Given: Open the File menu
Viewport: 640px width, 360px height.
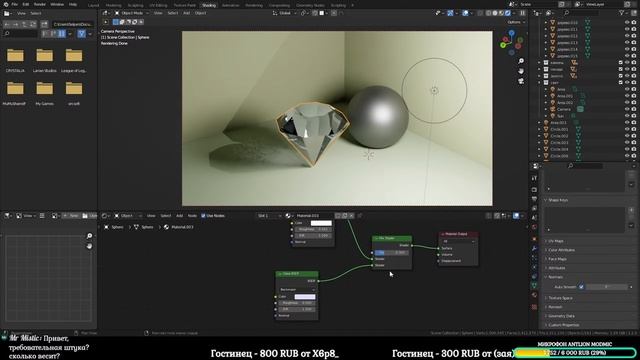Looking at the screenshot, I should point(15,4).
